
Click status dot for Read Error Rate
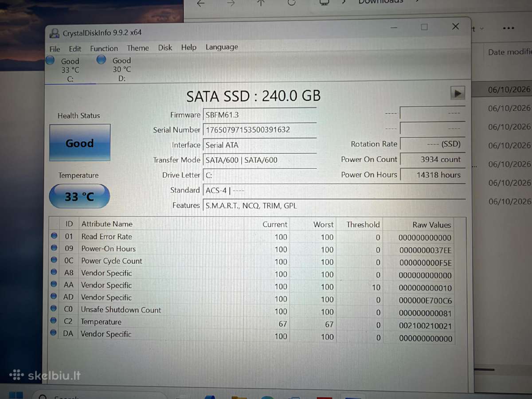point(54,236)
